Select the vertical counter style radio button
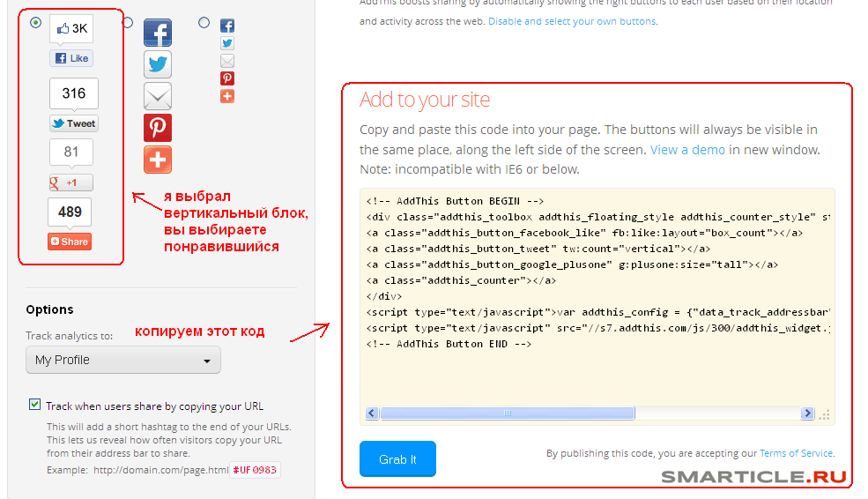Viewport: 868px width, 499px height. pos(36,23)
